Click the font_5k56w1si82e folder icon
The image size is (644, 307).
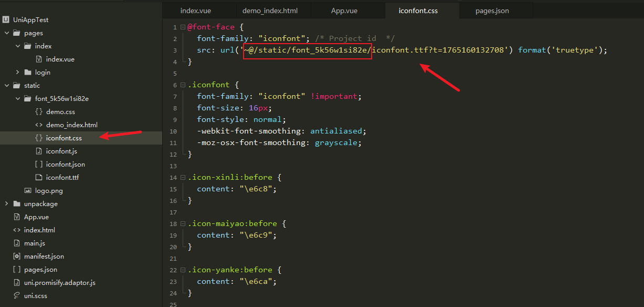point(28,98)
